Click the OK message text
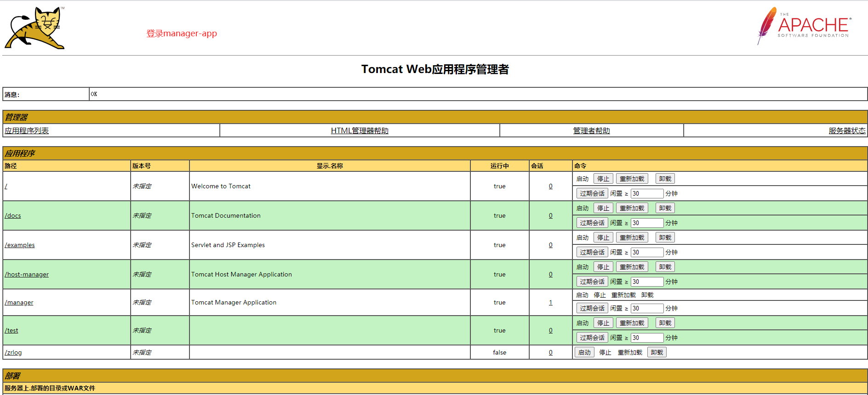868x395 pixels. coord(94,94)
